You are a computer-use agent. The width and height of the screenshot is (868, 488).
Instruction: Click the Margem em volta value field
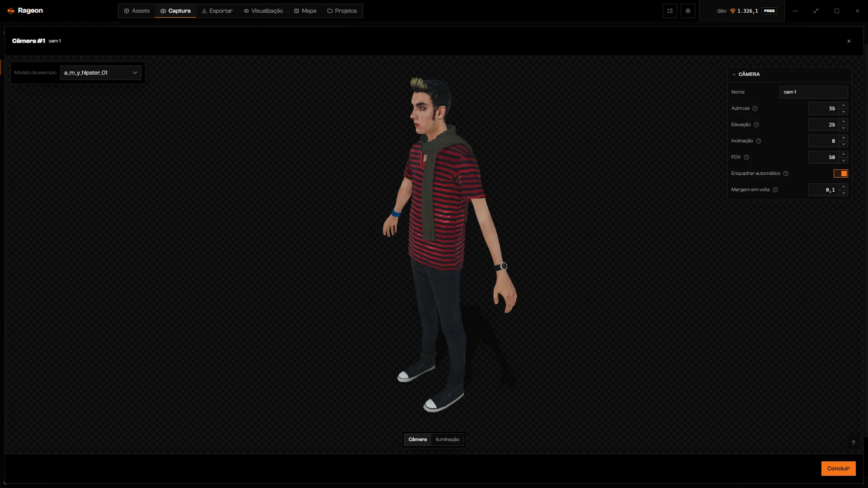(x=824, y=190)
